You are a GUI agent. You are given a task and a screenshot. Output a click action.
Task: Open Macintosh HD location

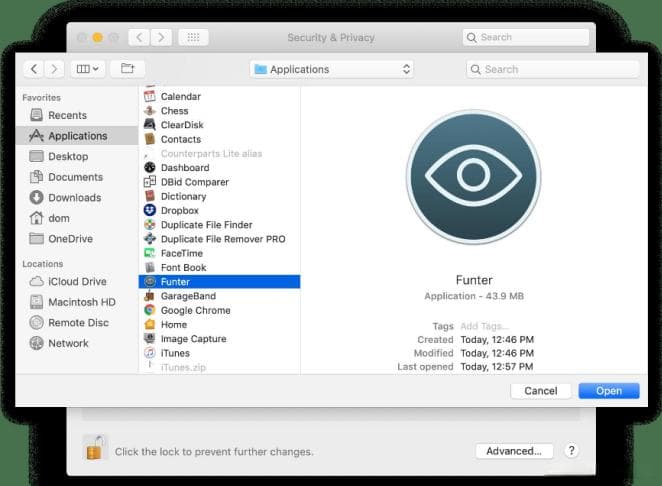pos(77,302)
